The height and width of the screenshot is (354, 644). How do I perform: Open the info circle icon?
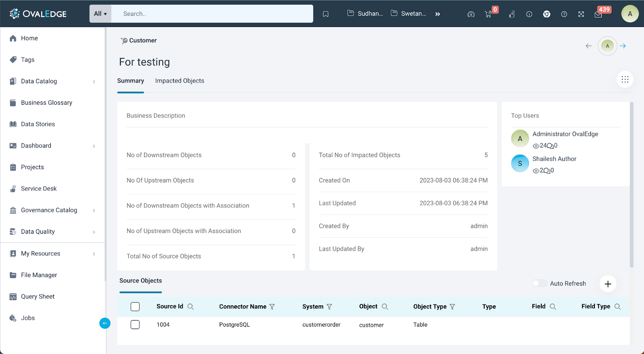529,14
